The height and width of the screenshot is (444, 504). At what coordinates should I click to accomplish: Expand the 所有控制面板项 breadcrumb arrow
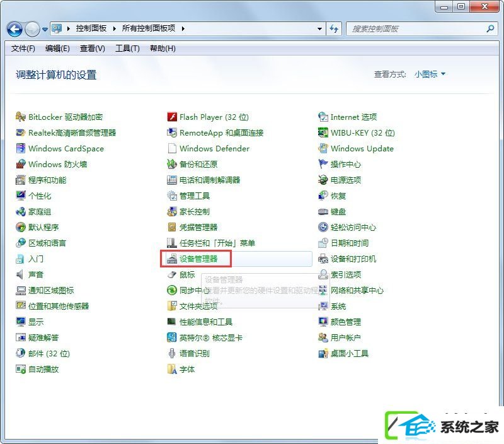(x=183, y=28)
